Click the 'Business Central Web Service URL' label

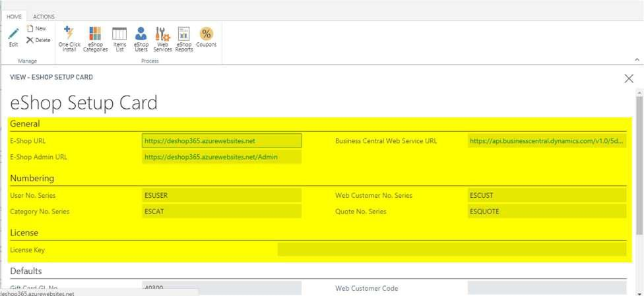point(386,141)
